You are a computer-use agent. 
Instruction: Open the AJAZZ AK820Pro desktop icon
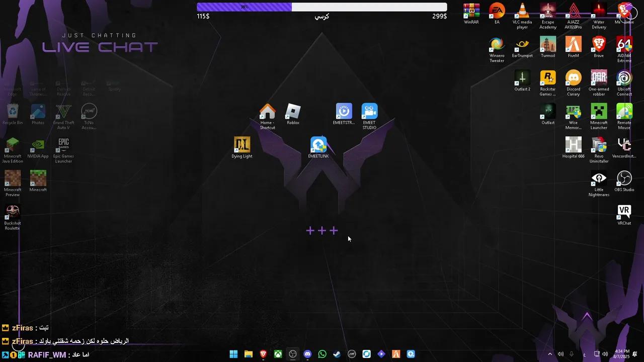coord(573,16)
